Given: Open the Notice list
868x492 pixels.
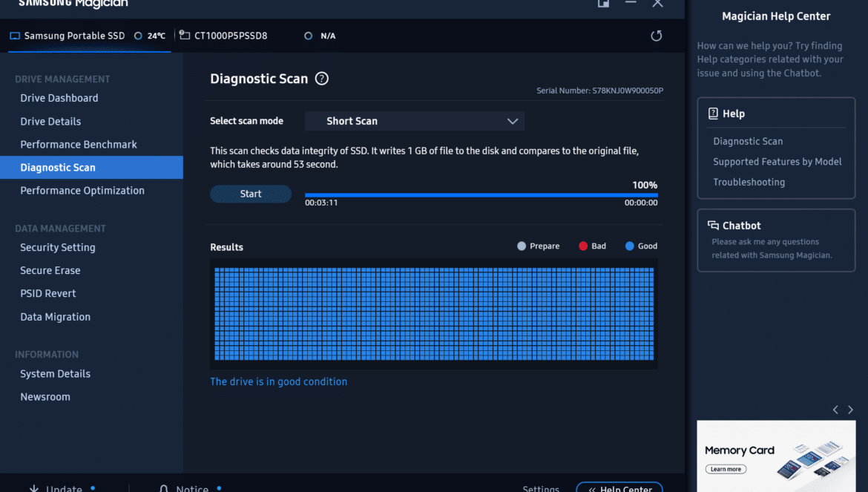Looking at the screenshot, I should (x=192, y=489).
